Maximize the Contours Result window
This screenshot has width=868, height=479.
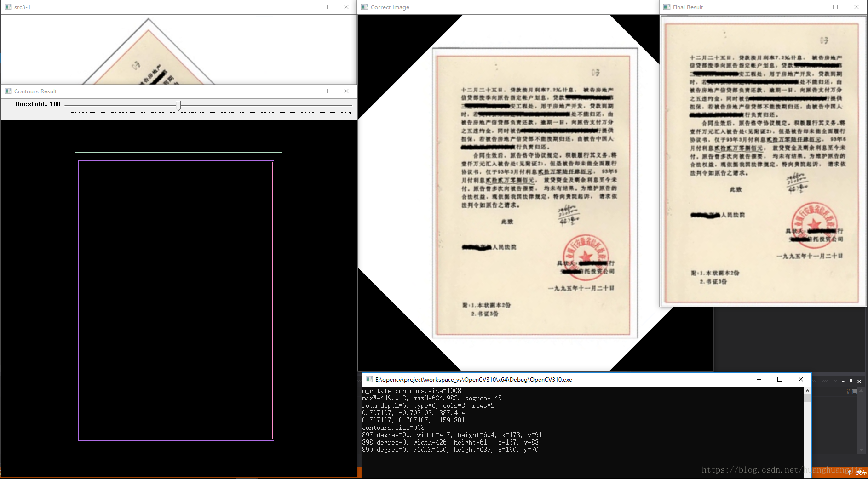325,91
